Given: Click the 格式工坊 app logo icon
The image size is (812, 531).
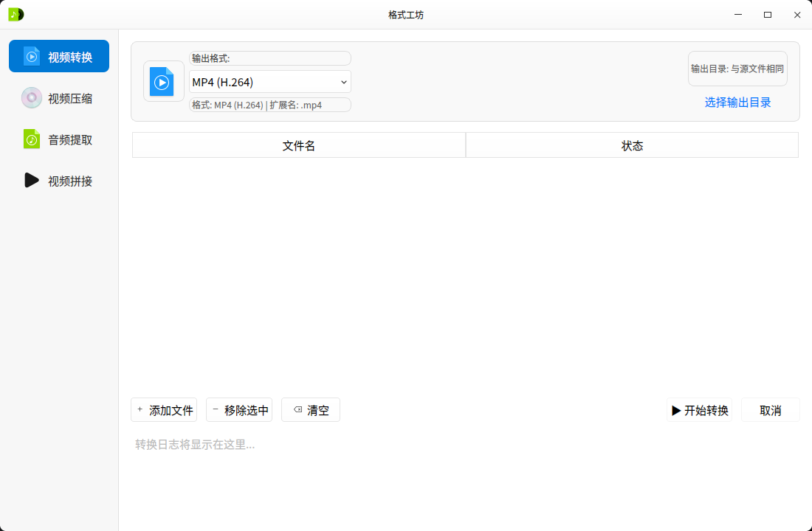Looking at the screenshot, I should 16,15.
